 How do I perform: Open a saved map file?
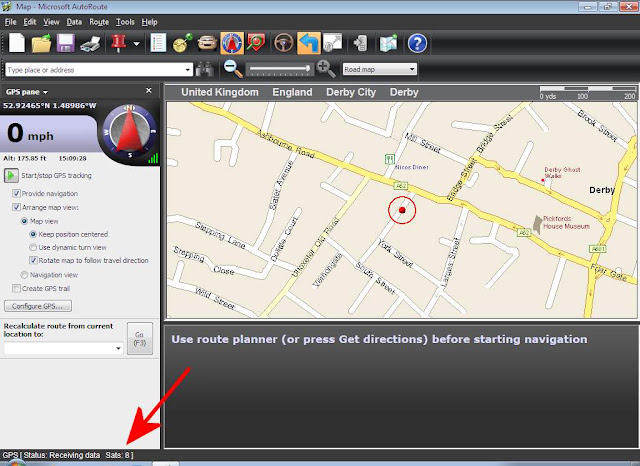pos(41,43)
